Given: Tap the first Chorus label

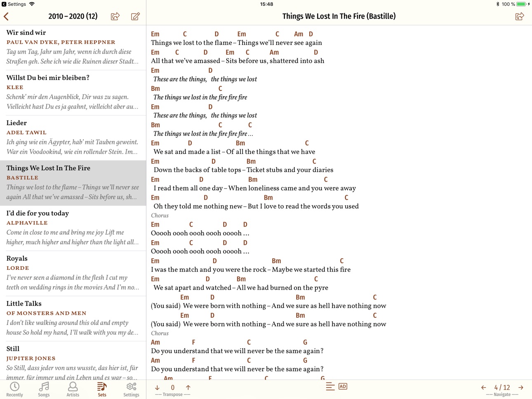Looking at the screenshot, I should tap(160, 215).
